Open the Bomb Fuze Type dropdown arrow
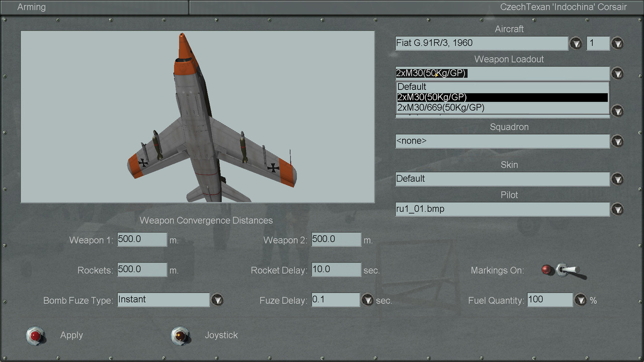Image resolution: width=644 pixels, height=362 pixels. pos(217,300)
